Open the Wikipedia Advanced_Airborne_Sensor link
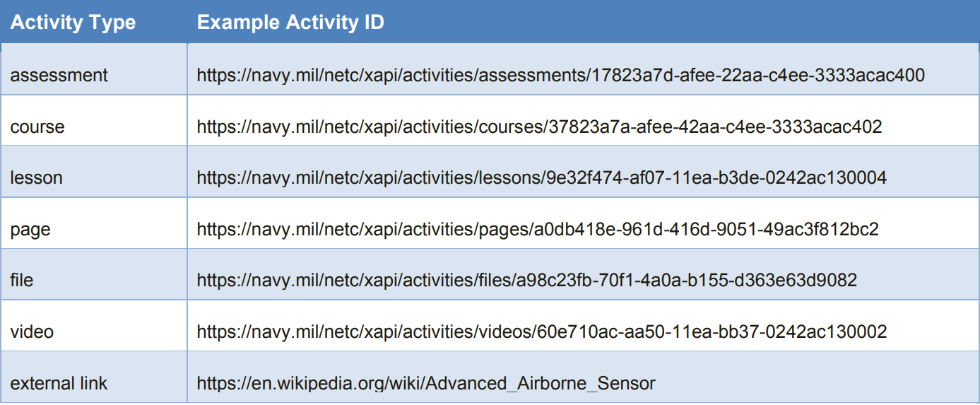Screen dimensions: 980x405 pos(426,384)
